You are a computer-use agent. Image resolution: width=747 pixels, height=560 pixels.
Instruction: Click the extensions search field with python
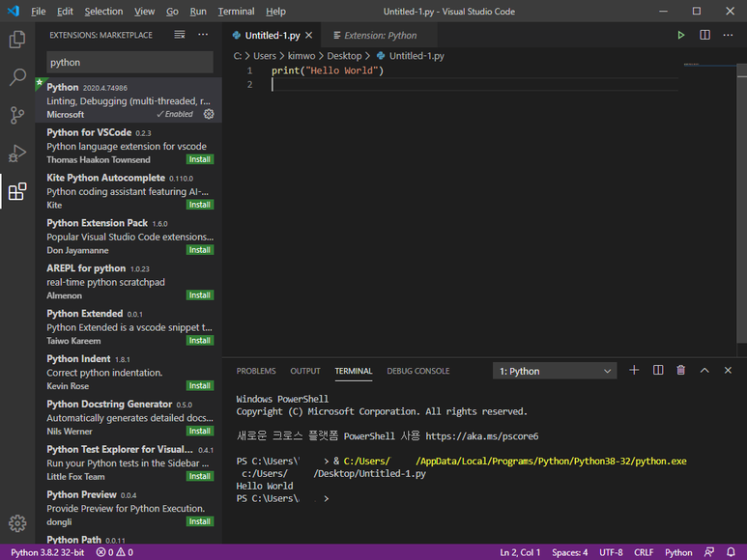click(x=129, y=63)
